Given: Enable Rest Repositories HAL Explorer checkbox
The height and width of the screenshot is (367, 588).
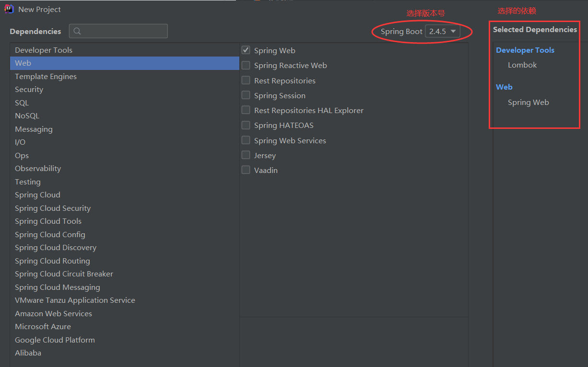Looking at the screenshot, I should coord(246,110).
